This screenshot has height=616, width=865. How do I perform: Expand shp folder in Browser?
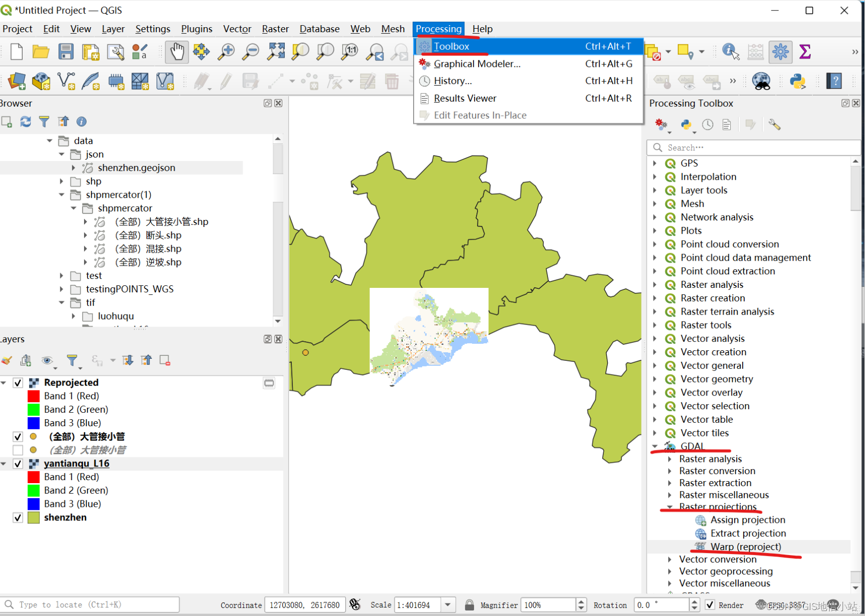[61, 181]
